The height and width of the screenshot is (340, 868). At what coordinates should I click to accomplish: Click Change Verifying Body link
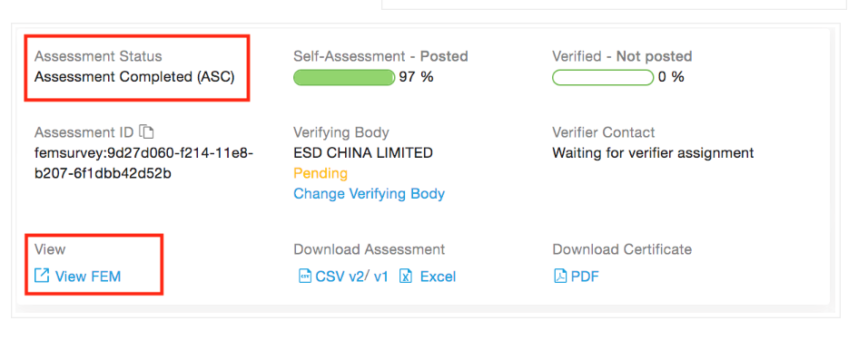[369, 193]
